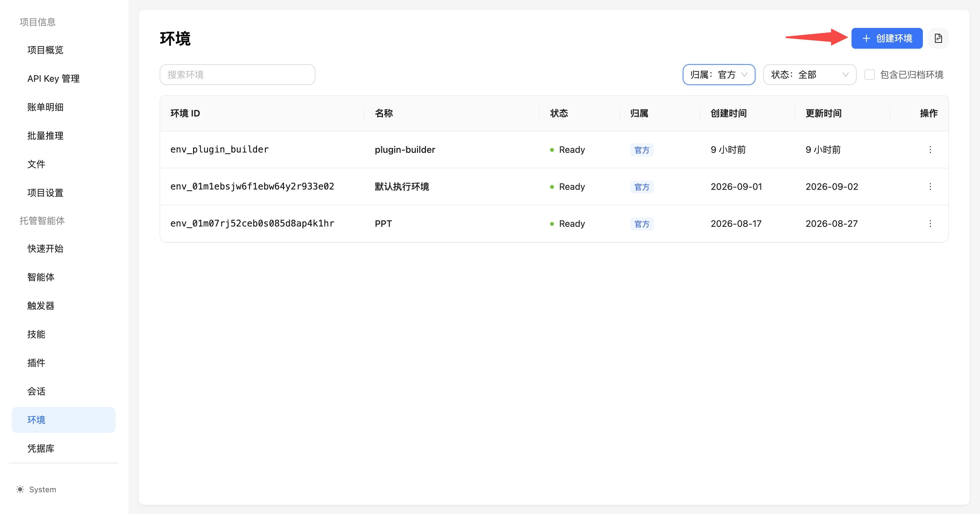The height and width of the screenshot is (514, 980).
Task: Click 官方 tag in PPT row
Action: click(642, 224)
